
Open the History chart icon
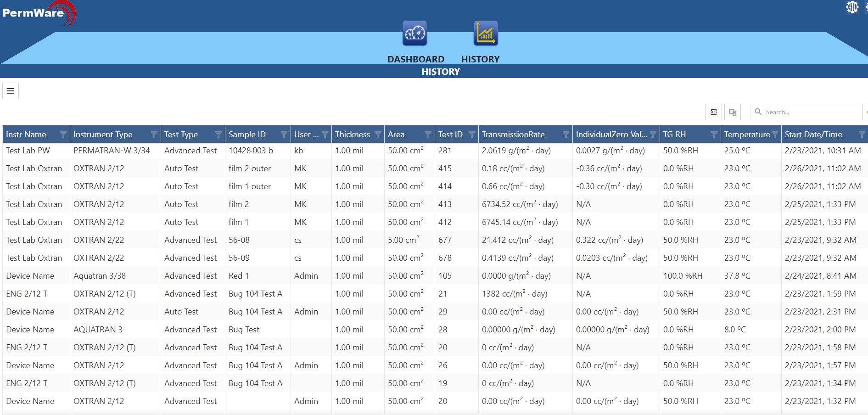[x=486, y=34]
